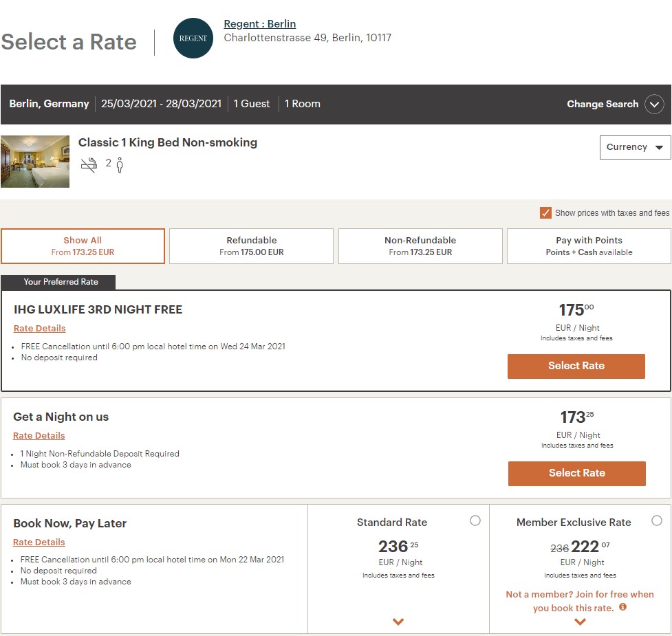This screenshot has width=672, height=636.
Task: Click the non-smoking icon under room title
Action: (x=89, y=164)
